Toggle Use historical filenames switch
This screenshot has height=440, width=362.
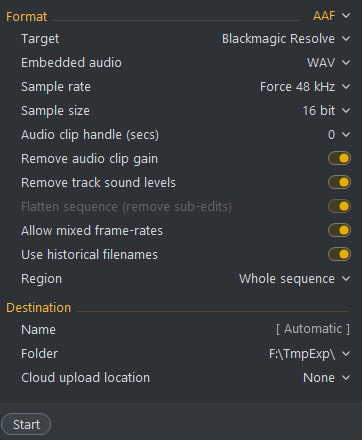tap(339, 254)
